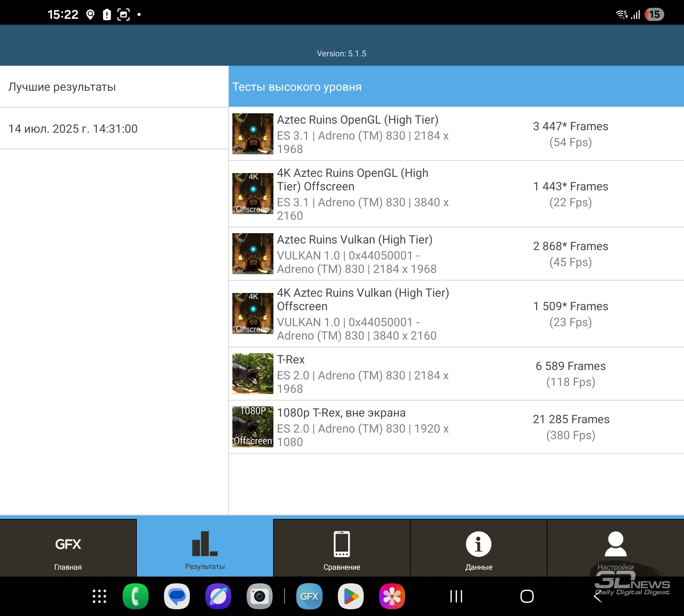Click the 6 589 Frames result value

(x=571, y=366)
